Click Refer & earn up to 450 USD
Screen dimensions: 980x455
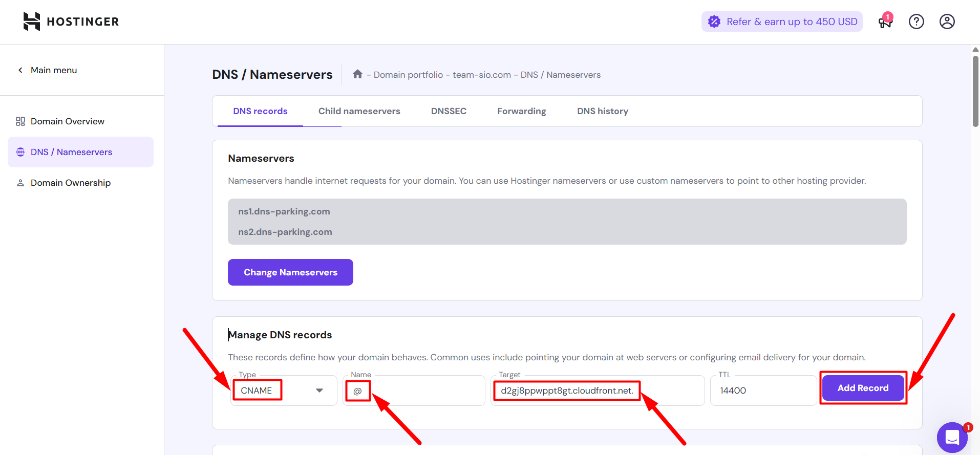point(782,21)
